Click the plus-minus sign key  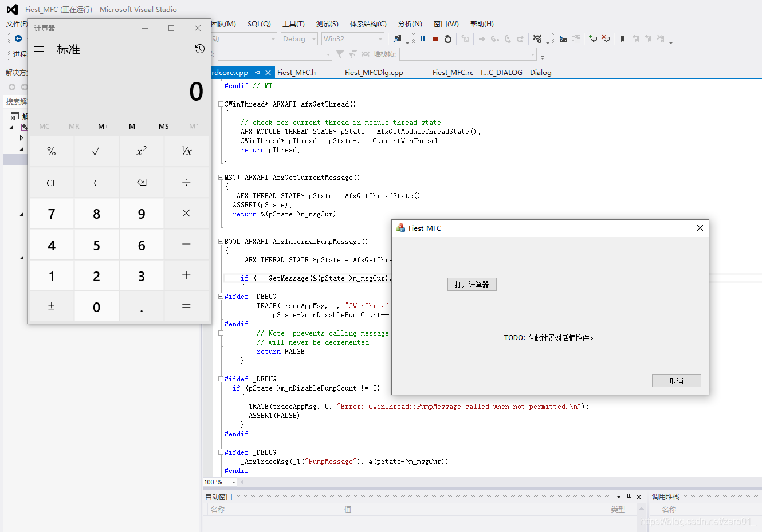(52, 306)
